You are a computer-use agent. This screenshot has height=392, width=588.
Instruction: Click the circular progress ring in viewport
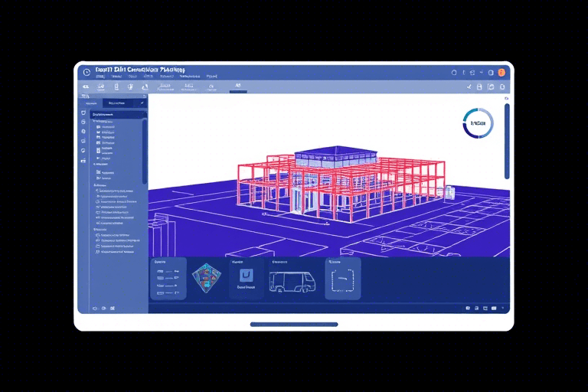click(x=479, y=123)
